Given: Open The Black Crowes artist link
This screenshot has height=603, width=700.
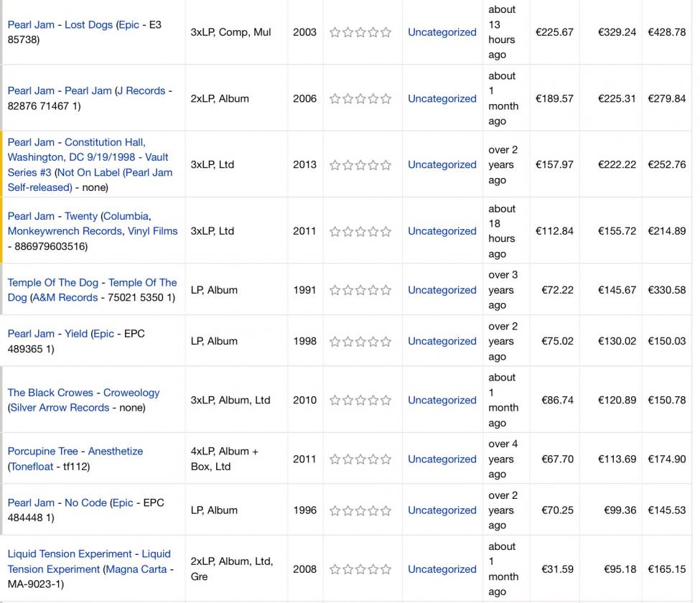Looking at the screenshot, I should [x=50, y=393].
